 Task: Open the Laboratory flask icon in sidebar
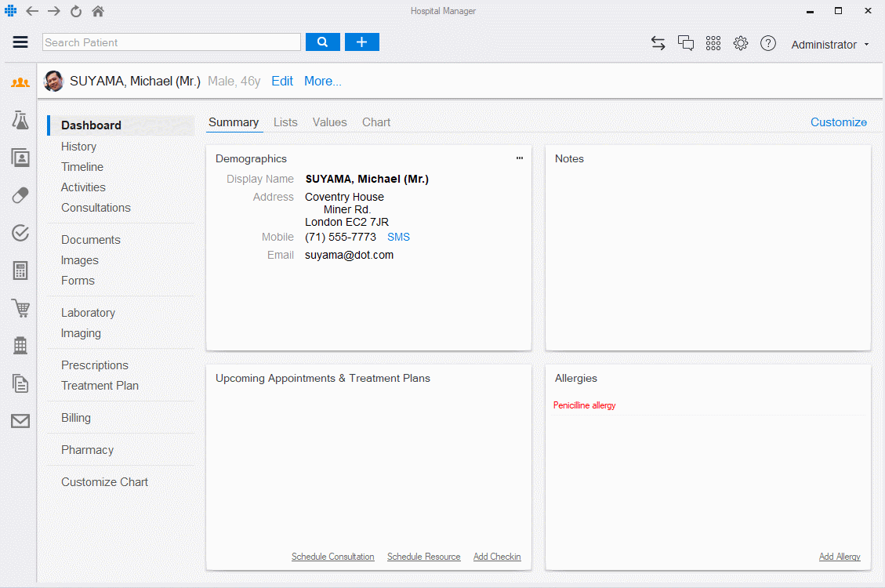pyautogui.click(x=20, y=120)
